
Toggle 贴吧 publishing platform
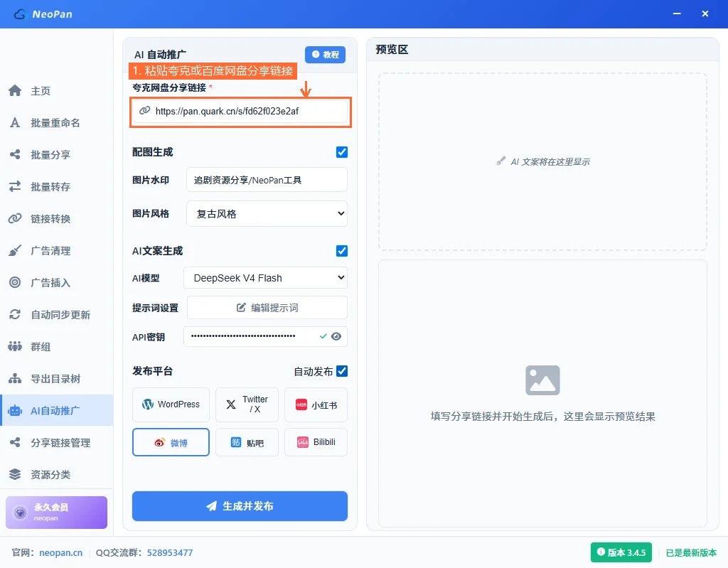tap(247, 442)
